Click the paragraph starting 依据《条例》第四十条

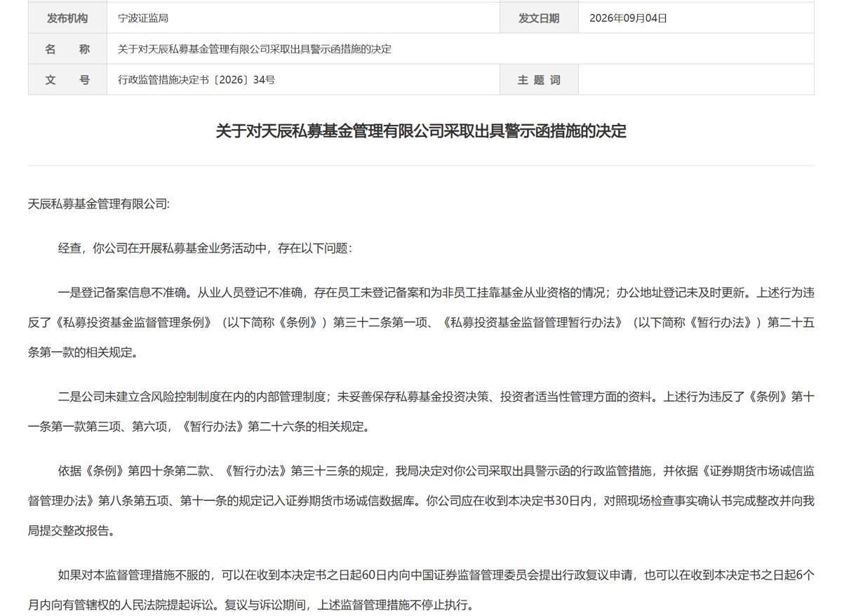pyautogui.click(x=421, y=500)
